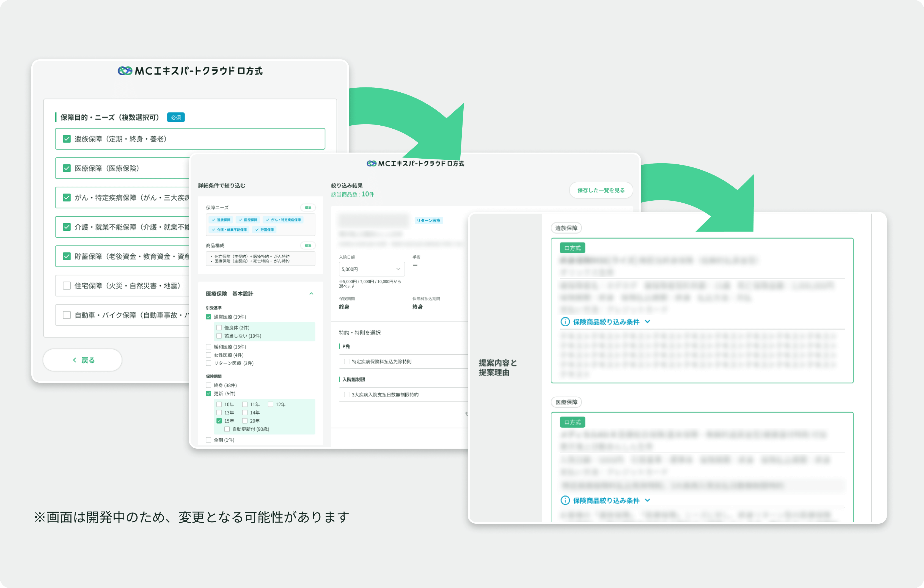924x588 pixels.
Task: Click the 保存した一覧を見る button
Action: point(601,190)
